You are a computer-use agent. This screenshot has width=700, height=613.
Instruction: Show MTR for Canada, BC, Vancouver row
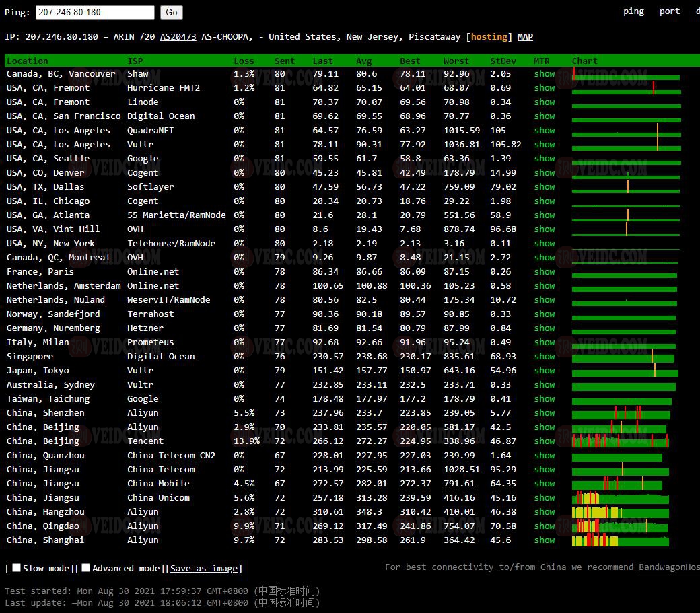pos(545,73)
